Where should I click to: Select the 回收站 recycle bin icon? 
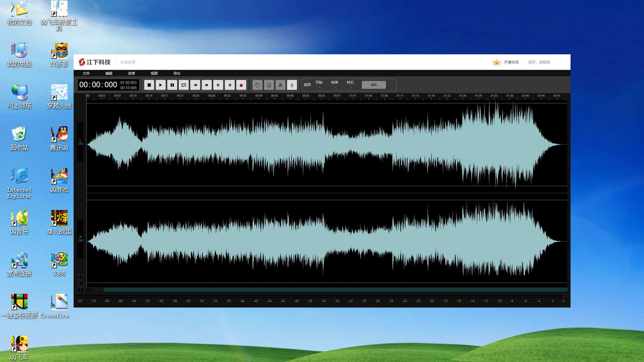19,138
